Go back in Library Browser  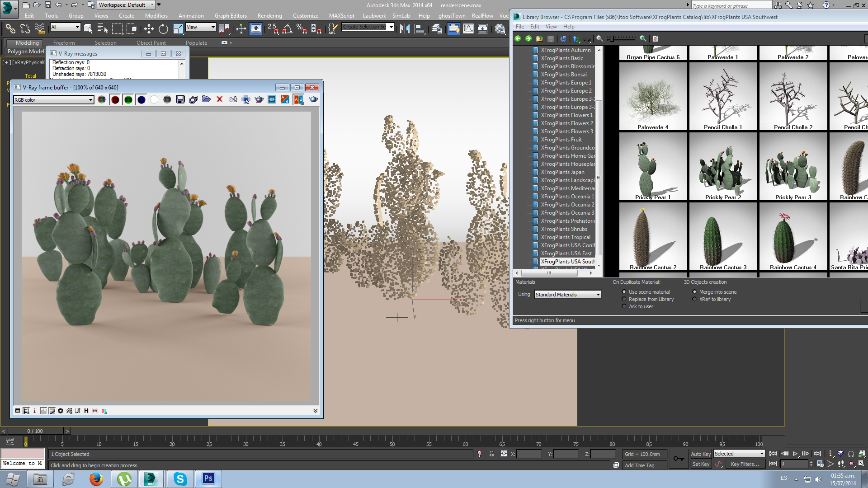click(x=518, y=39)
